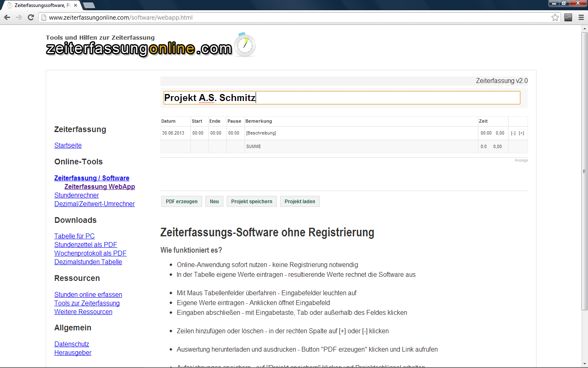Open Wochenprotokoll als PDF link
This screenshot has height=368, width=588.
point(90,253)
